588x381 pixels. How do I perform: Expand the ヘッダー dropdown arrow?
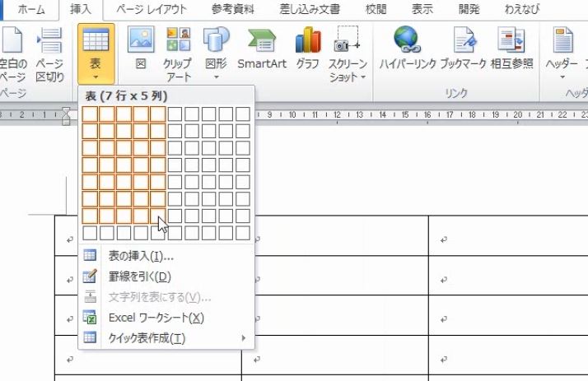[562, 77]
